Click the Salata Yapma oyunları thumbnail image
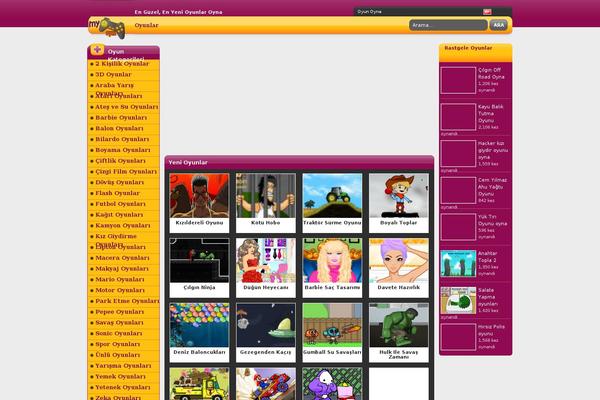This screenshot has height=400, width=600. pyautogui.click(x=458, y=300)
